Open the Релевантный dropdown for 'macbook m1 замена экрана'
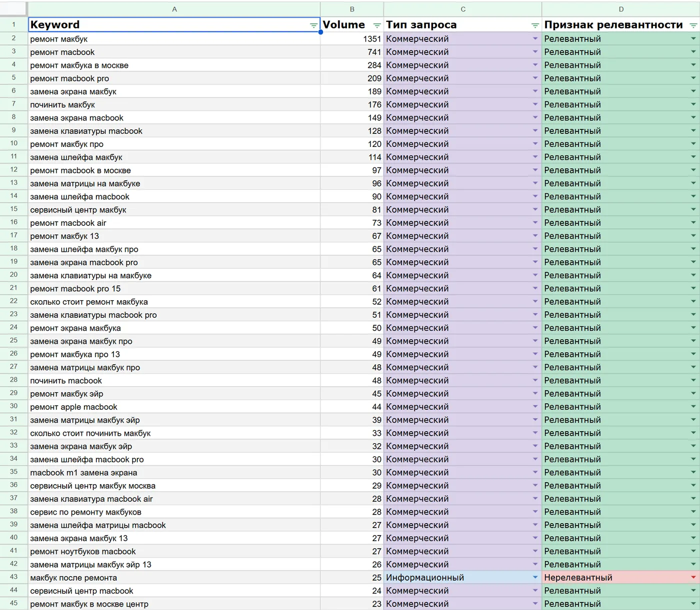 [693, 472]
